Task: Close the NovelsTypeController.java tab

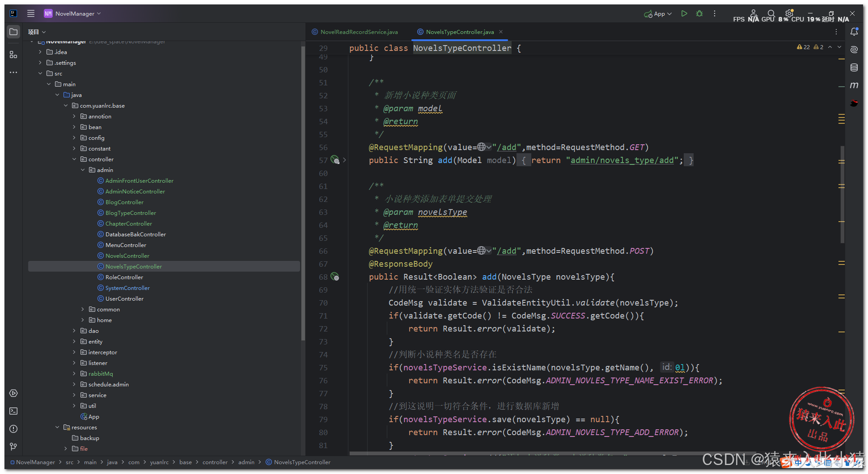Action: 501,32
